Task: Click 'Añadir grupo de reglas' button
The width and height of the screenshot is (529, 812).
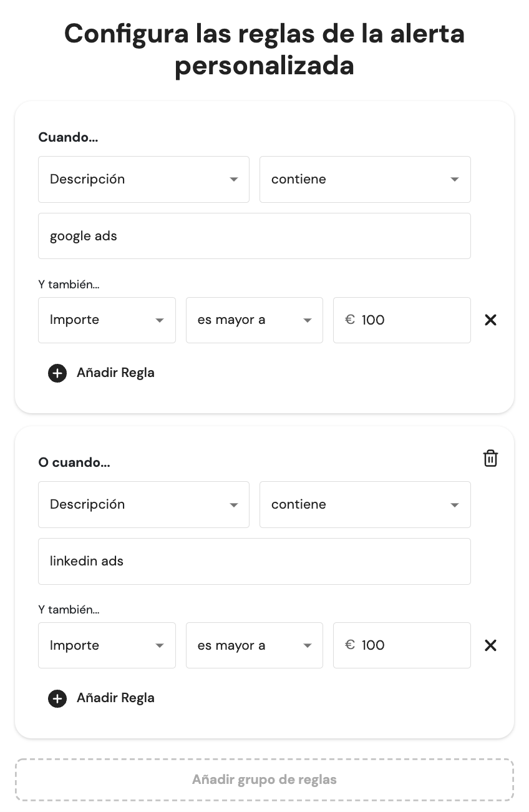Action: 264,780
